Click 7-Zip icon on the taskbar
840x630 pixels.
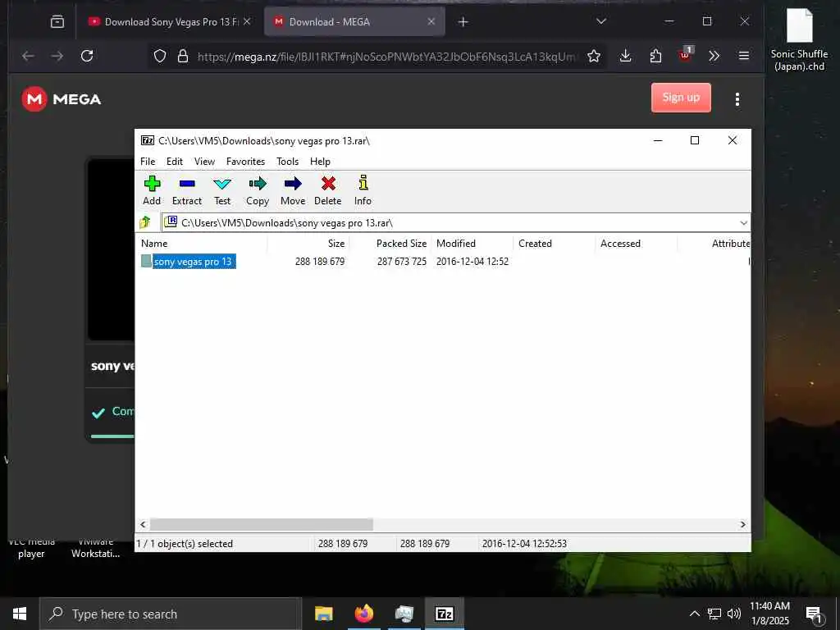(x=445, y=614)
